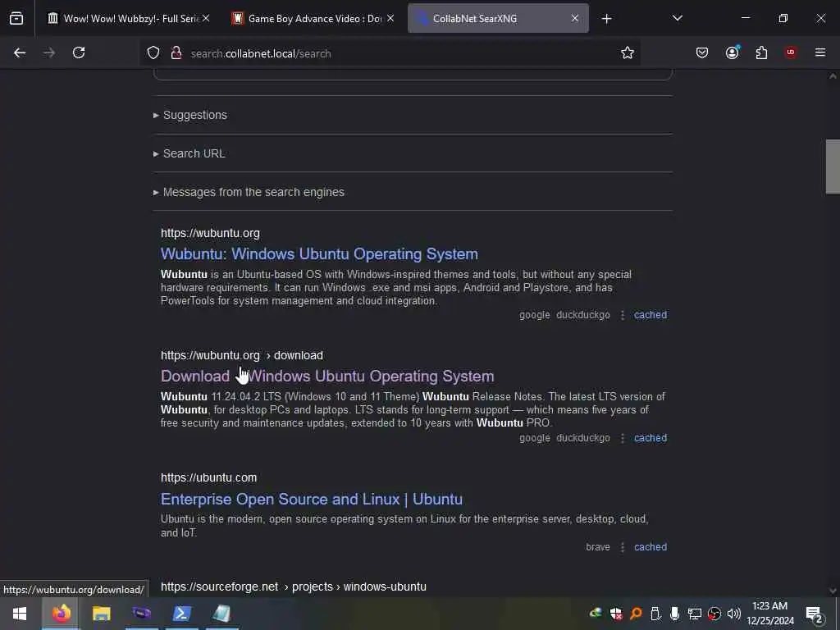The image size is (840, 630).
Task: Open the orange magnifier tray icon
Action: (636, 614)
